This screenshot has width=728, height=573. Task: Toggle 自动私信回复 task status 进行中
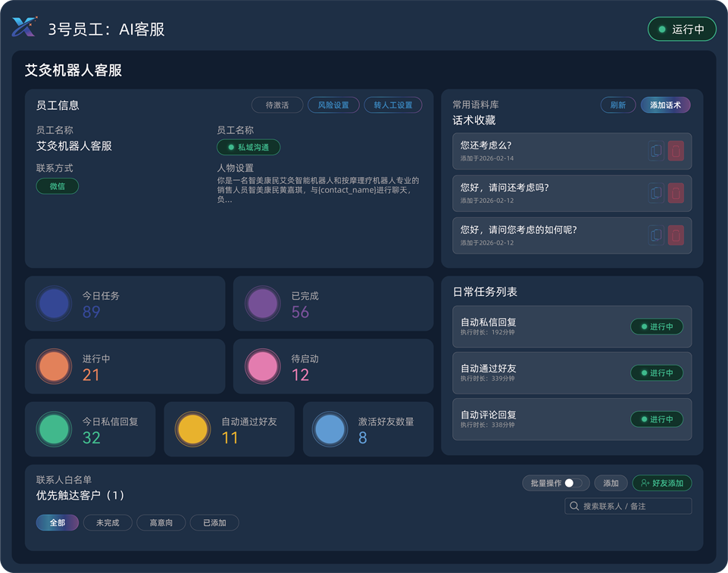pyautogui.click(x=657, y=327)
